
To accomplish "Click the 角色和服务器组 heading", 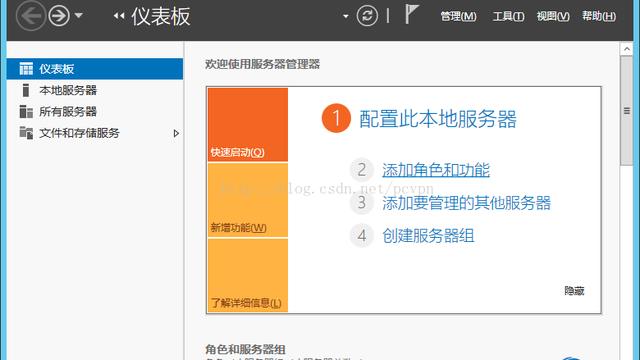I will pos(245,349).
